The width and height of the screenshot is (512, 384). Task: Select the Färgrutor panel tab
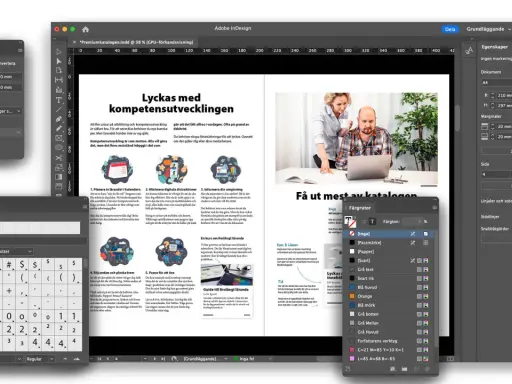pyautogui.click(x=360, y=208)
